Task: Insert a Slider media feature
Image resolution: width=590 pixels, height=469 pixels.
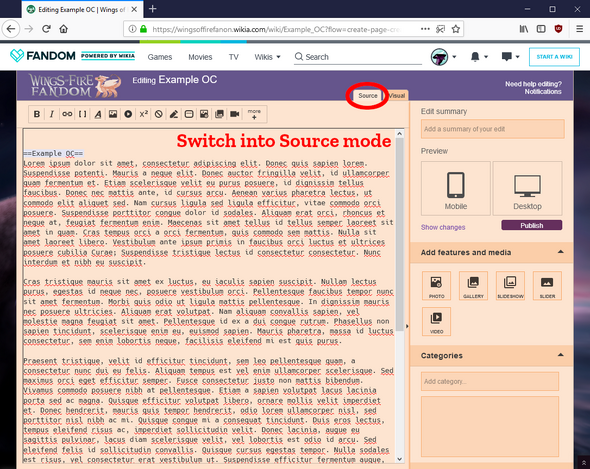Action: [x=547, y=286]
